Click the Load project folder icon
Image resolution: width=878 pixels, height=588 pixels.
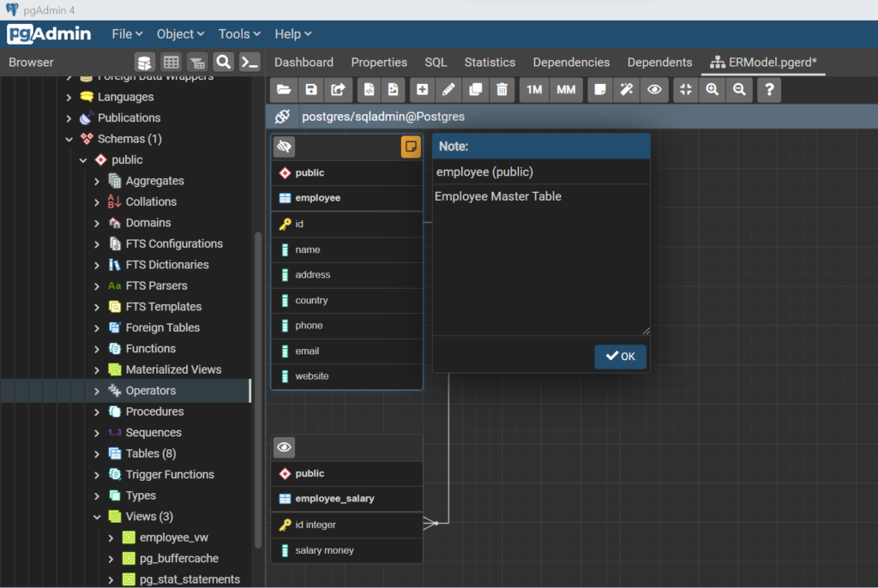point(284,90)
